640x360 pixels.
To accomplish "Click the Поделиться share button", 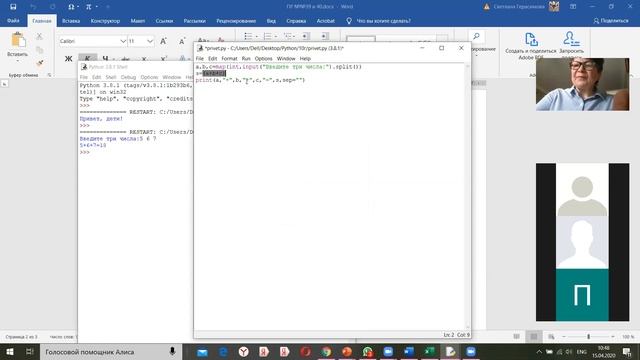I will point(611,21).
